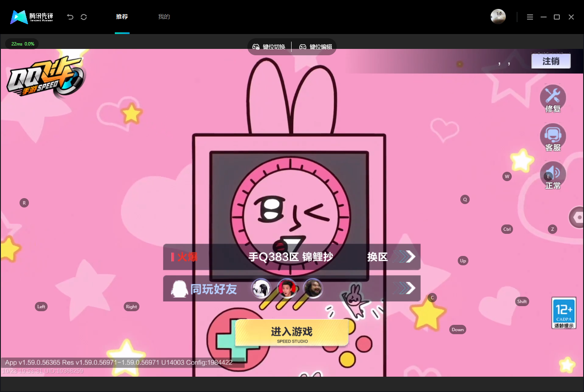584x392 pixels.
Task: Click the 注销 logout button
Action: pos(551,61)
